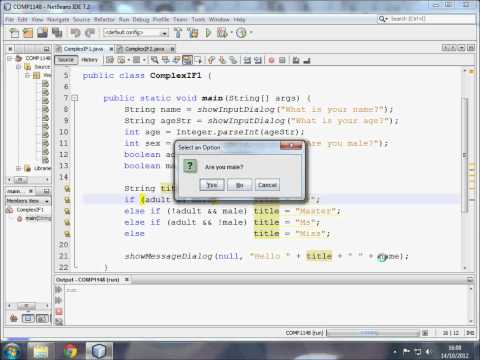This screenshot has height=360, width=480.
Task: Click the Profile Project clock icon
Action: (241, 33)
